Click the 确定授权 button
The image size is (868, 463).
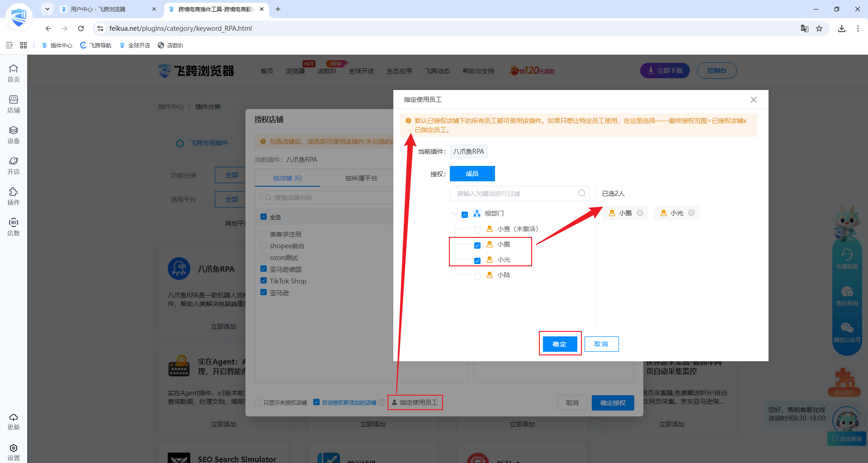coord(613,403)
